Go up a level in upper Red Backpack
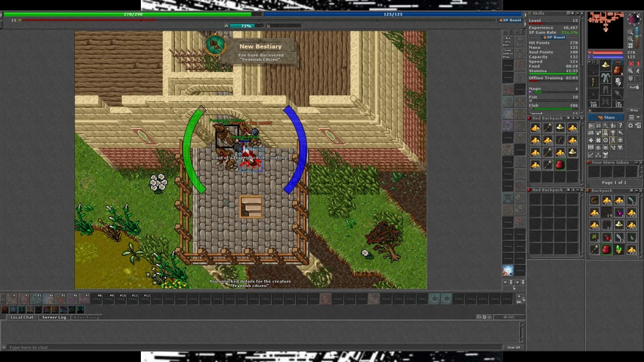The width and height of the screenshot is (644, 362). [573, 118]
